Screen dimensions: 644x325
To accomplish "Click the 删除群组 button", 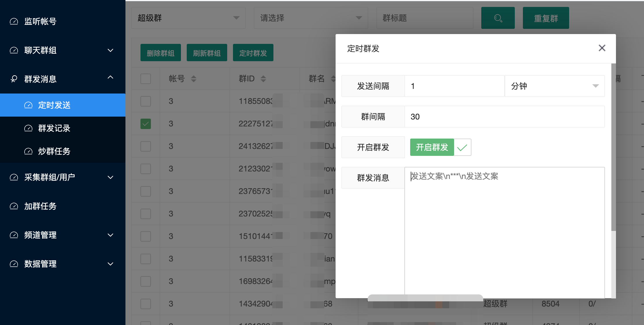I will pyautogui.click(x=161, y=53).
